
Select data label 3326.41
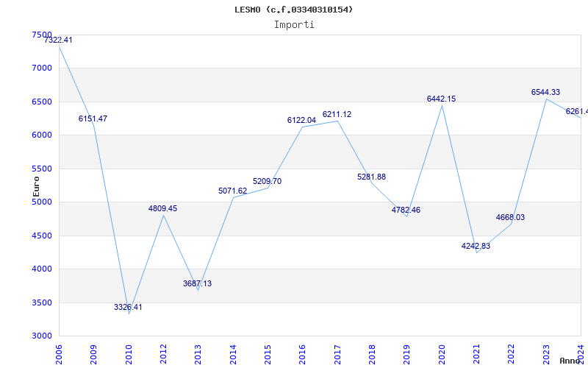tap(128, 307)
